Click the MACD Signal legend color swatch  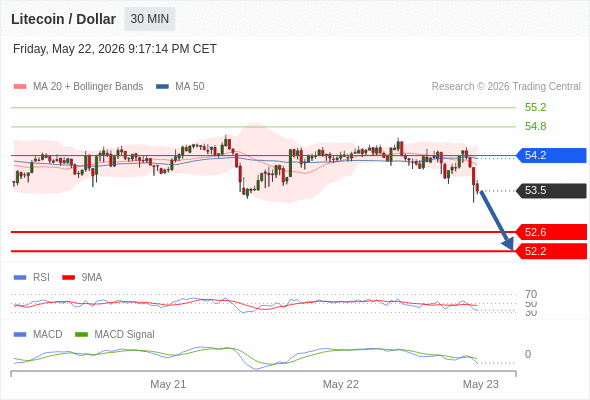[x=81, y=334]
